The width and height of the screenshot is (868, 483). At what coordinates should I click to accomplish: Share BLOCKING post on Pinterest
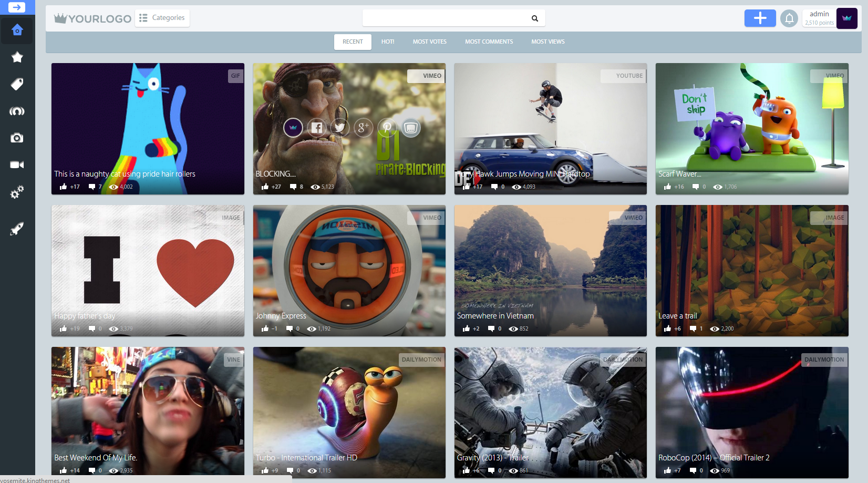[x=387, y=127]
